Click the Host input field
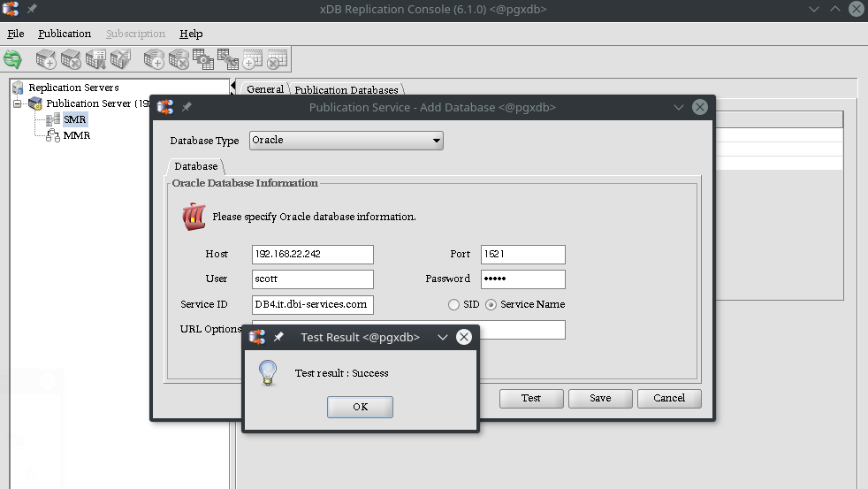Image resolution: width=868 pixels, height=489 pixels. [313, 254]
